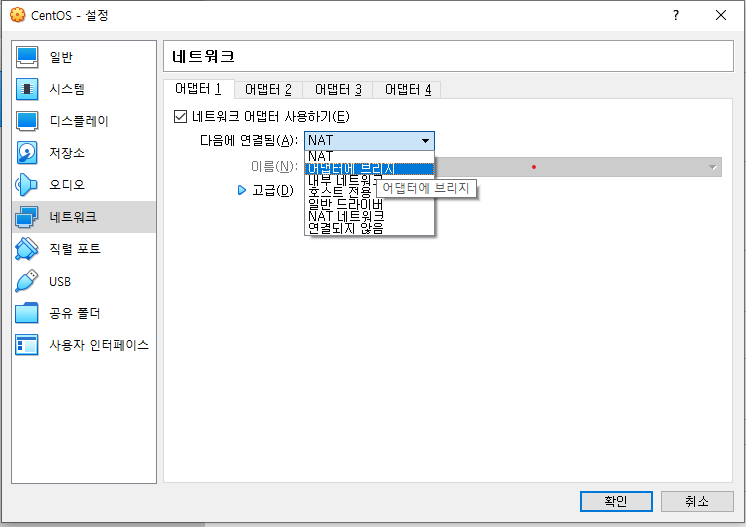Screen dimensions: 746x527
Task: Select 디스플레이 label in the sidebar
Action: tap(79, 121)
